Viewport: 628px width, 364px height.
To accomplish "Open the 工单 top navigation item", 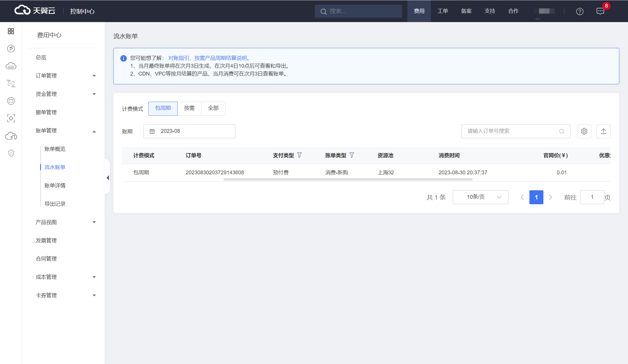I will [443, 11].
